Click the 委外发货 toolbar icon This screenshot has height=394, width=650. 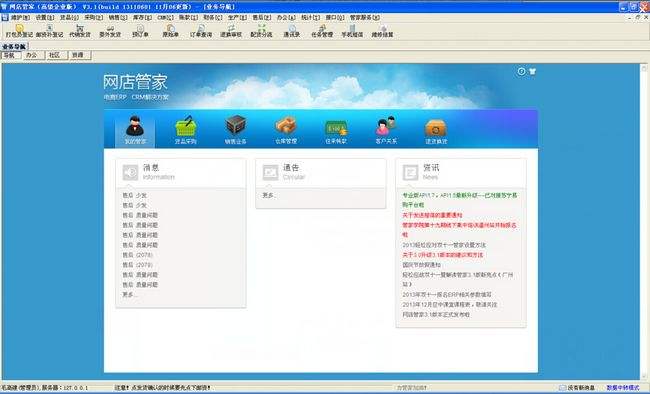110,31
